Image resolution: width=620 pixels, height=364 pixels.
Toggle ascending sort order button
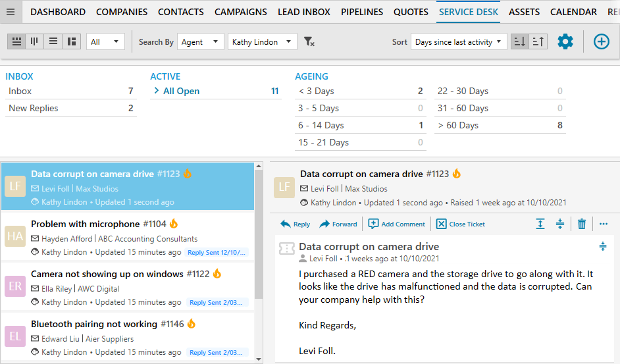[538, 41]
